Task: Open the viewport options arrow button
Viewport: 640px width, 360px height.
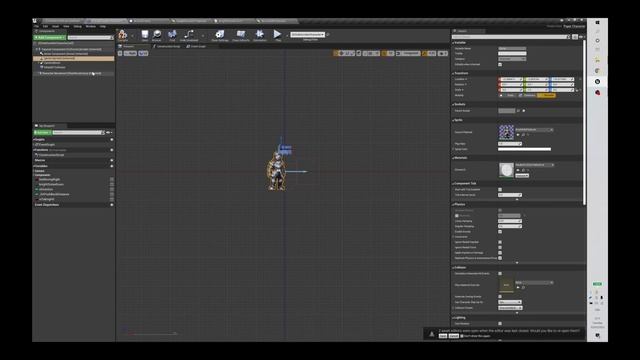Action: click(120, 53)
